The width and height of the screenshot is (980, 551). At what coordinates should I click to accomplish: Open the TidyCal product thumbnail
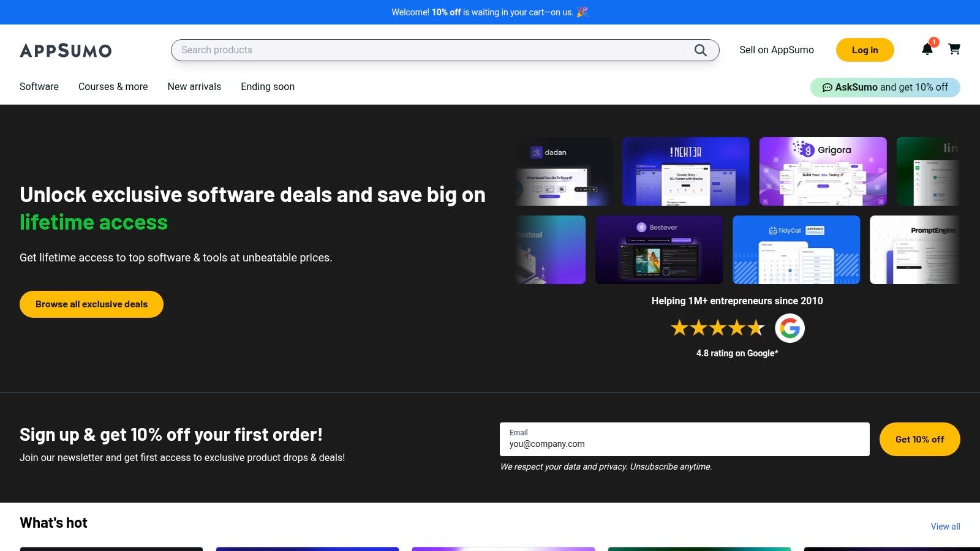(796, 250)
